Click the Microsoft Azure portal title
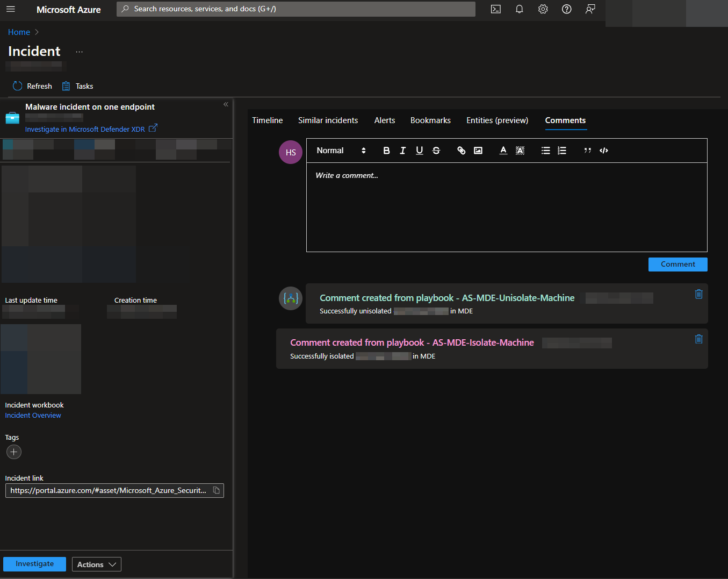This screenshot has height=579, width=728. [x=69, y=10]
